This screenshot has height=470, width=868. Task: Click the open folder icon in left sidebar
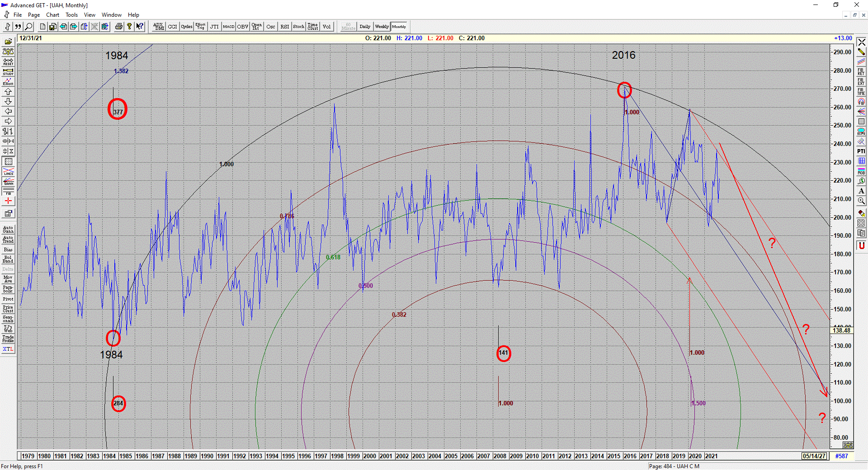click(x=8, y=42)
